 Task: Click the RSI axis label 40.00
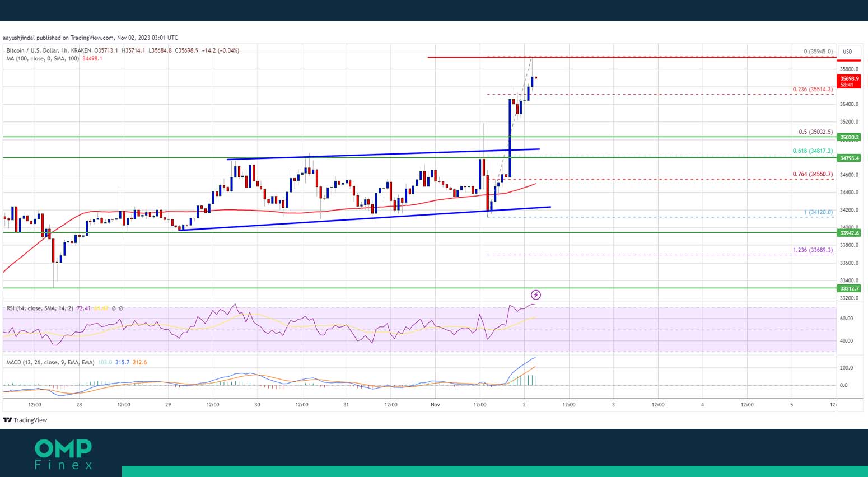click(x=846, y=340)
